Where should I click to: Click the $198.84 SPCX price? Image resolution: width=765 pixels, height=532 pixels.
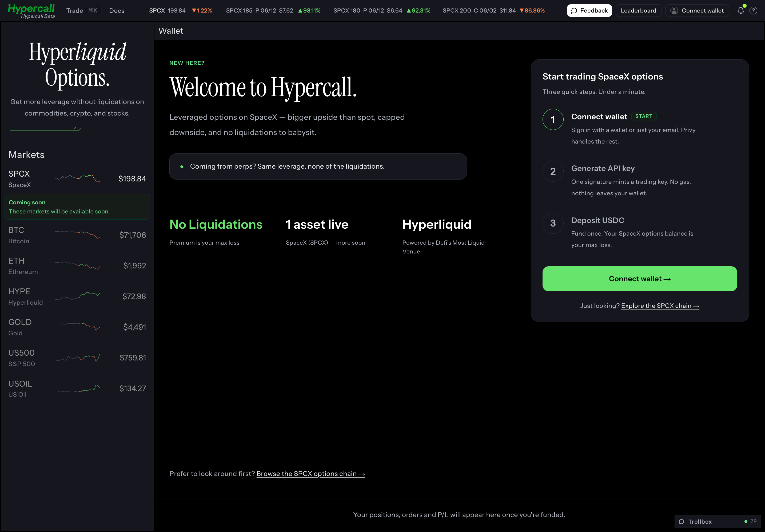coord(132,179)
